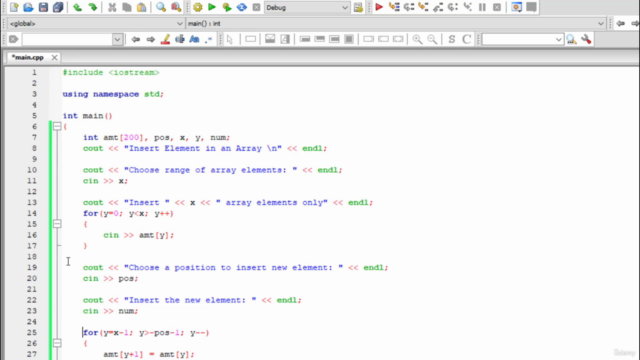
Task: Click the Paste clipboard icon
Action: [x=142, y=7]
